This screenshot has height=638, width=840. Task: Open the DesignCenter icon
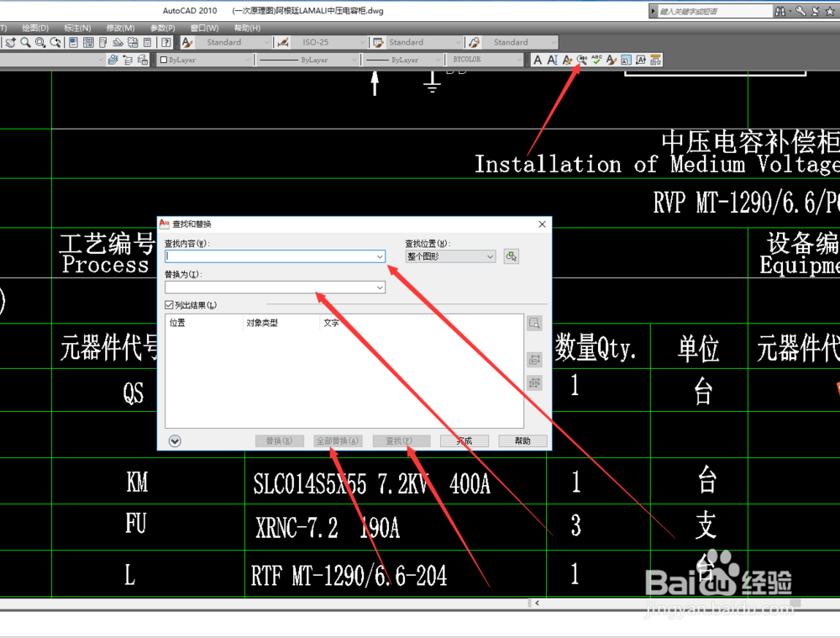(x=88, y=42)
